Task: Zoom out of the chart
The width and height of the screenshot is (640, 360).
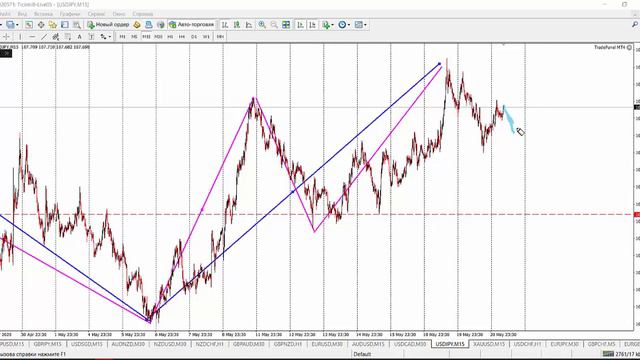Action: [274, 25]
